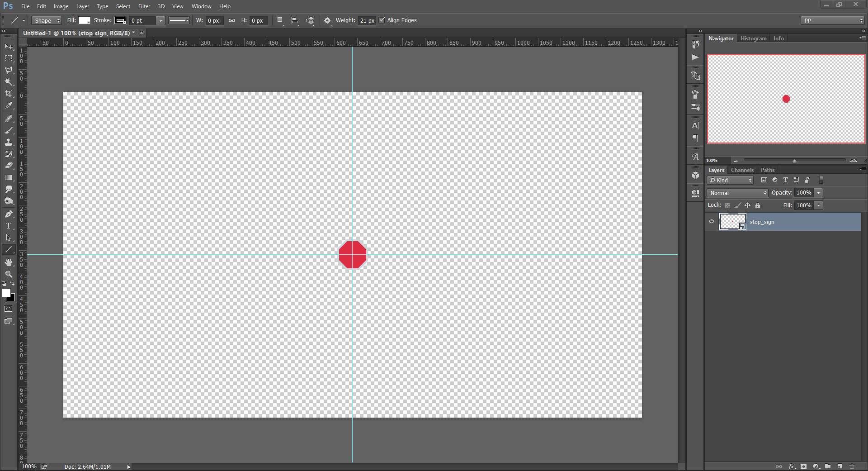Open the line geometry settings gear
The image size is (868, 471).
click(x=327, y=20)
